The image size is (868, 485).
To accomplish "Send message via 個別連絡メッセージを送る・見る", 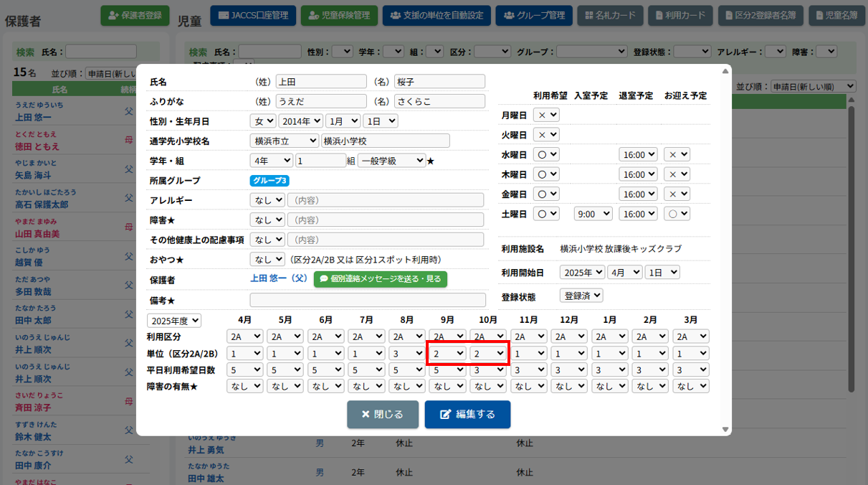I will pyautogui.click(x=380, y=278).
